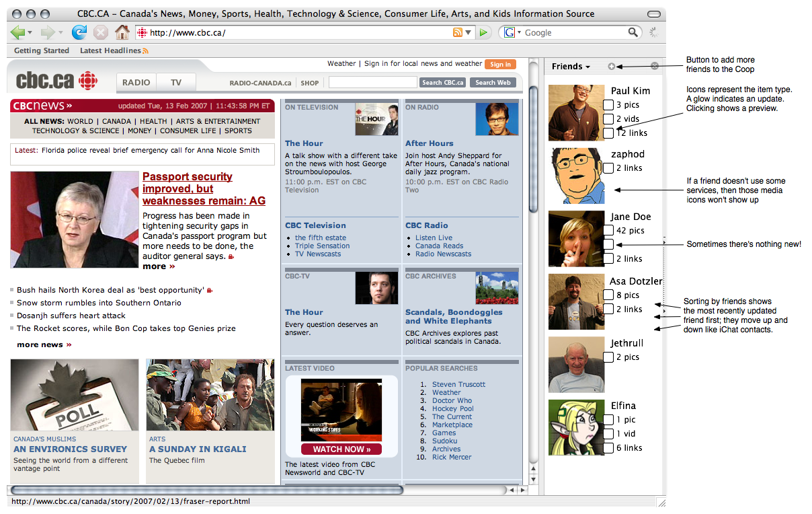Open Paul Kim's 3 pics icon
The image size is (812, 514).
click(x=608, y=105)
